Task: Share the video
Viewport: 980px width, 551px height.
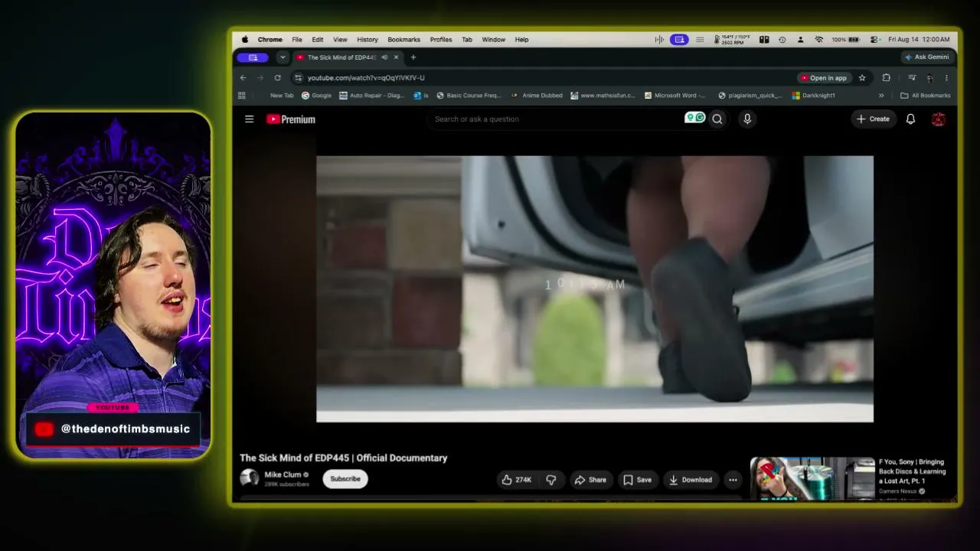Action: pos(590,480)
